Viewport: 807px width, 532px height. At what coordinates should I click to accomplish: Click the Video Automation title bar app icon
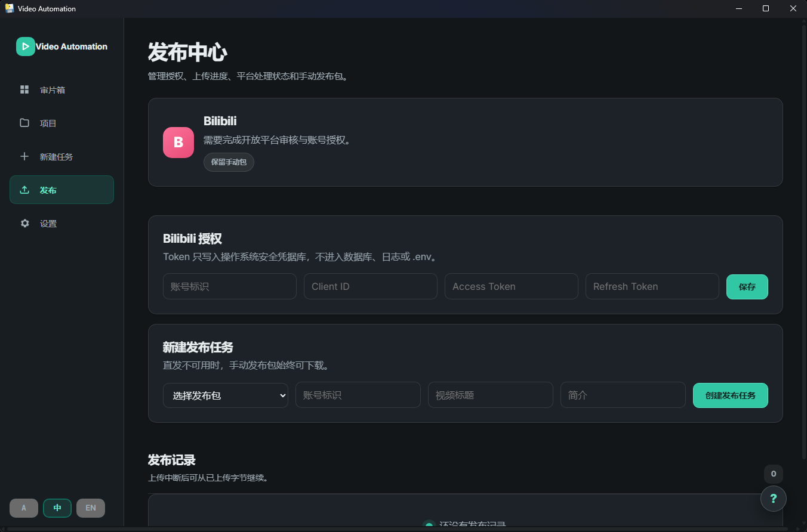pyautogui.click(x=10, y=8)
